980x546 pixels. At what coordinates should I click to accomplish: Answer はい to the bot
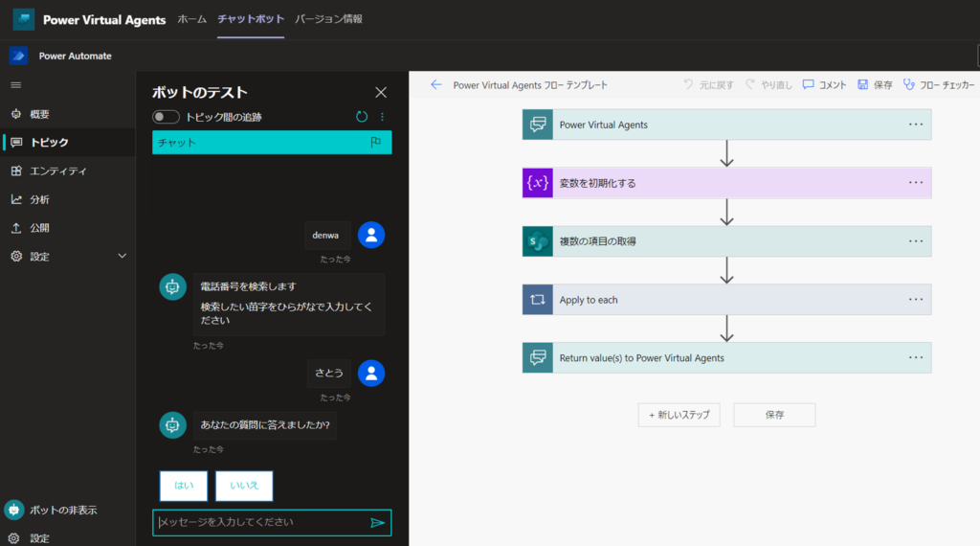coord(184,486)
